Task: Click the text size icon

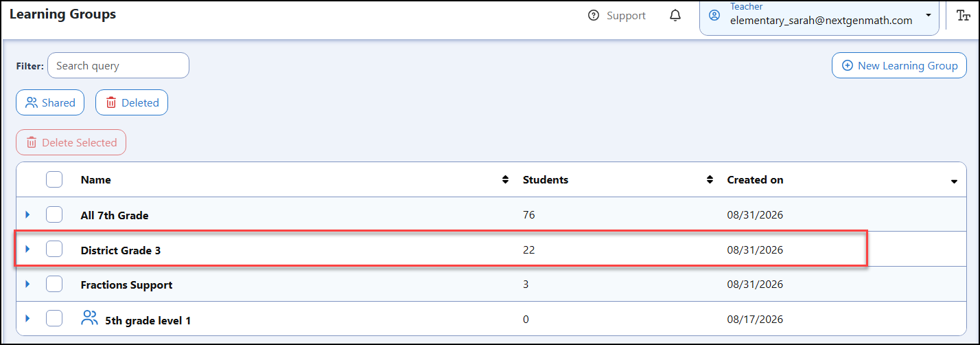Action: (x=963, y=16)
